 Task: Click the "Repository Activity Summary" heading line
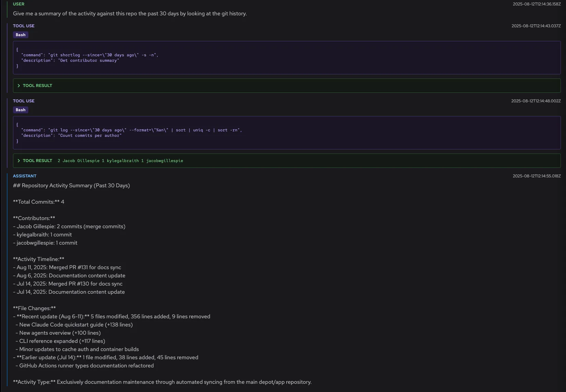[71, 186]
